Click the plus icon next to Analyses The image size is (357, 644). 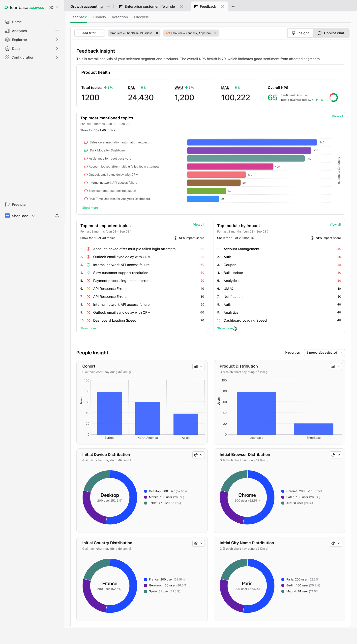coord(57,31)
